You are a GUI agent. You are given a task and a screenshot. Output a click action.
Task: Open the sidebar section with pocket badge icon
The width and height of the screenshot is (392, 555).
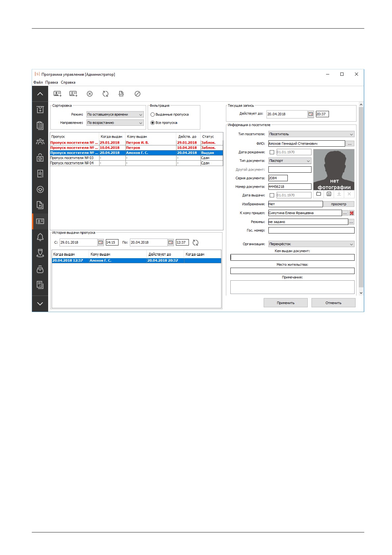(40, 110)
